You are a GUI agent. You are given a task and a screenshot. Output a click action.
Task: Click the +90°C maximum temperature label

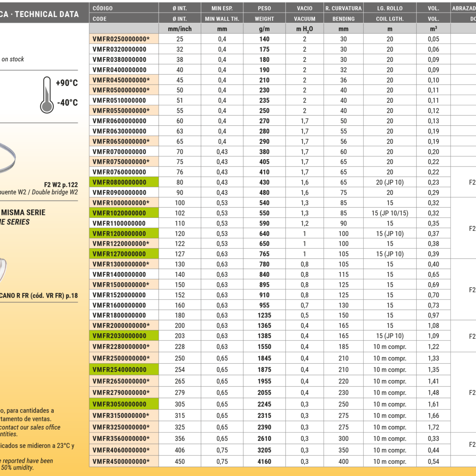67,83
